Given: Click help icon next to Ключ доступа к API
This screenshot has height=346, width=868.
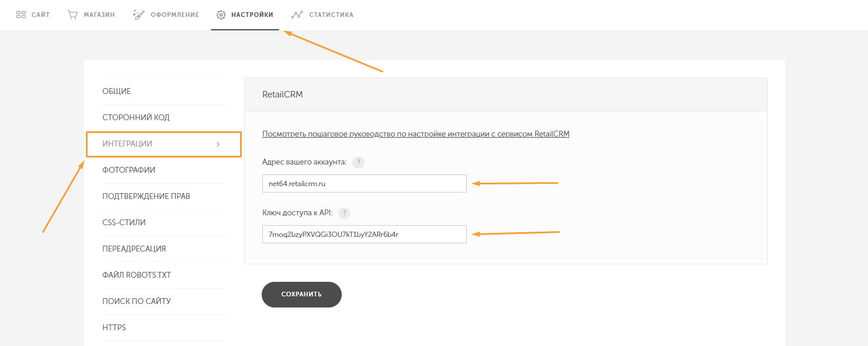Looking at the screenshot, I should 345,213.
